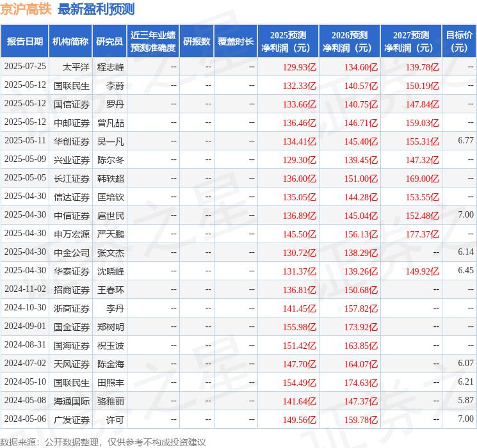This screenshot has width=477, height=448.
Task: Click the institution 海通国际
Action: coord(72,401)
